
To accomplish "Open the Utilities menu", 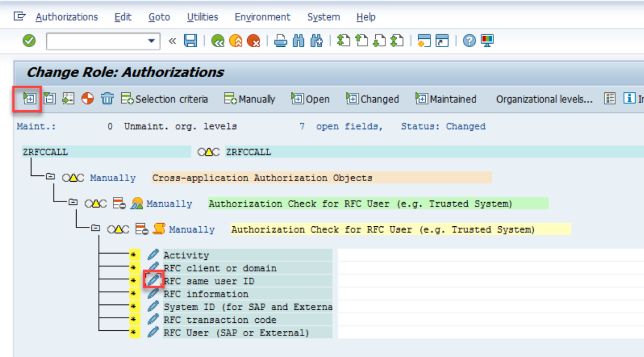I will pos(202,17).
